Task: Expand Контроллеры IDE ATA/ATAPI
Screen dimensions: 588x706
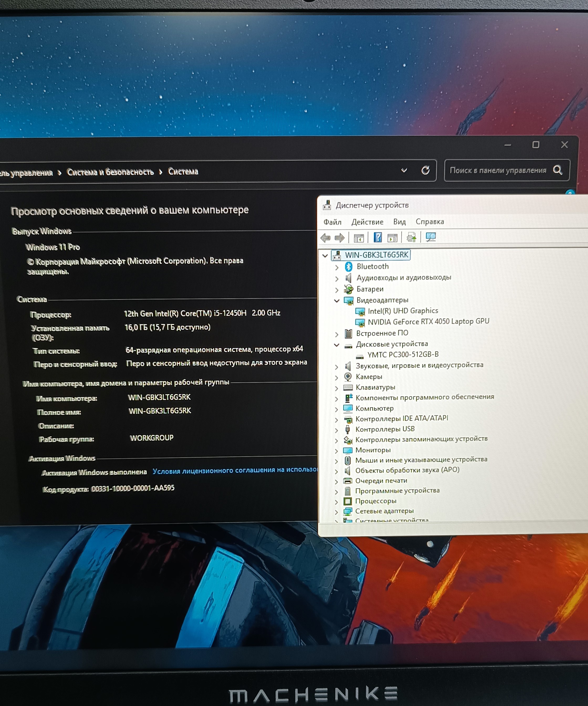Action: [336, 420]
